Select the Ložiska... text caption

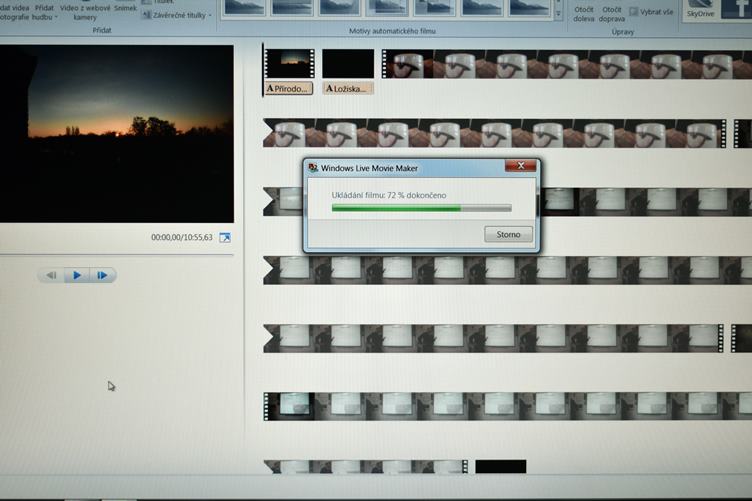(x=348, y=88)
